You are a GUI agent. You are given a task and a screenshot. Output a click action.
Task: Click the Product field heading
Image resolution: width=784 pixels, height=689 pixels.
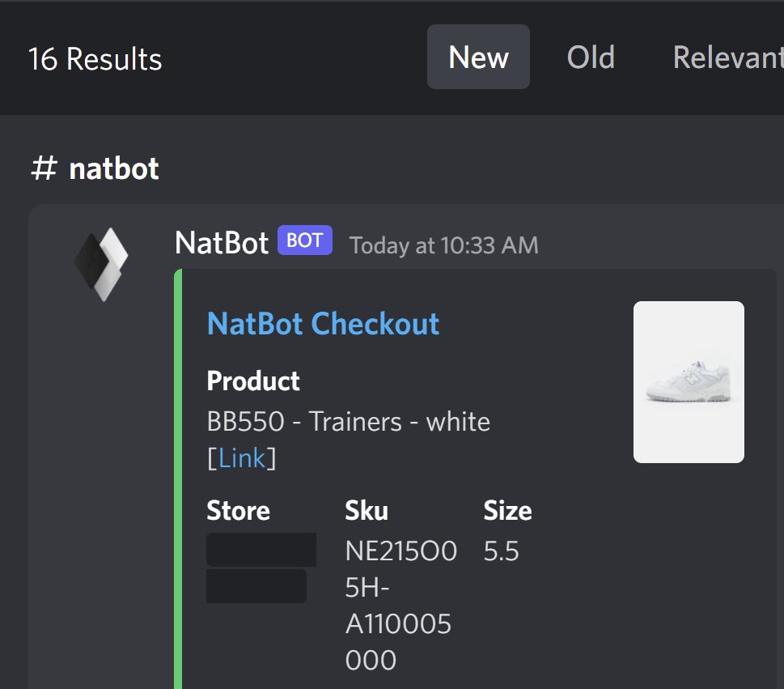(253, 381)
